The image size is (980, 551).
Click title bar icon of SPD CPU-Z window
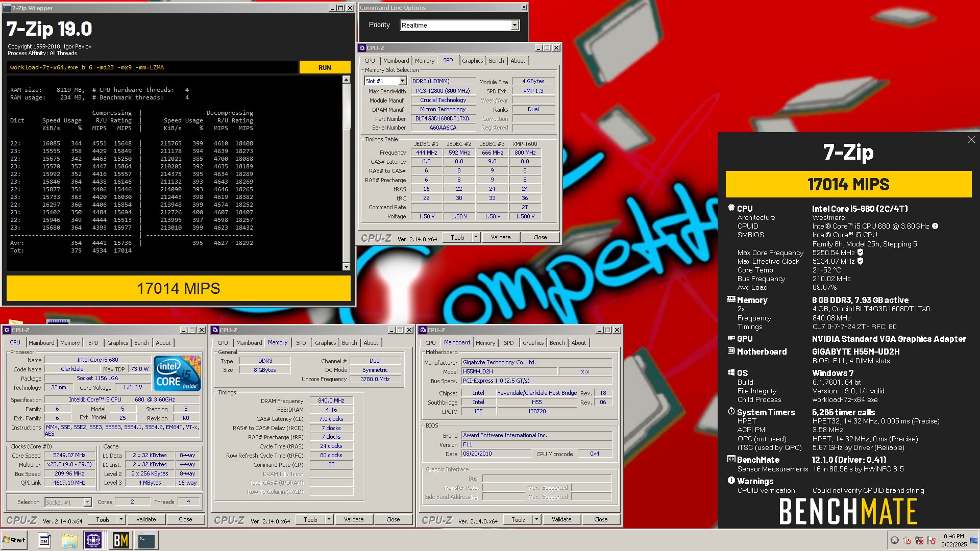click(x=362, y=48)
